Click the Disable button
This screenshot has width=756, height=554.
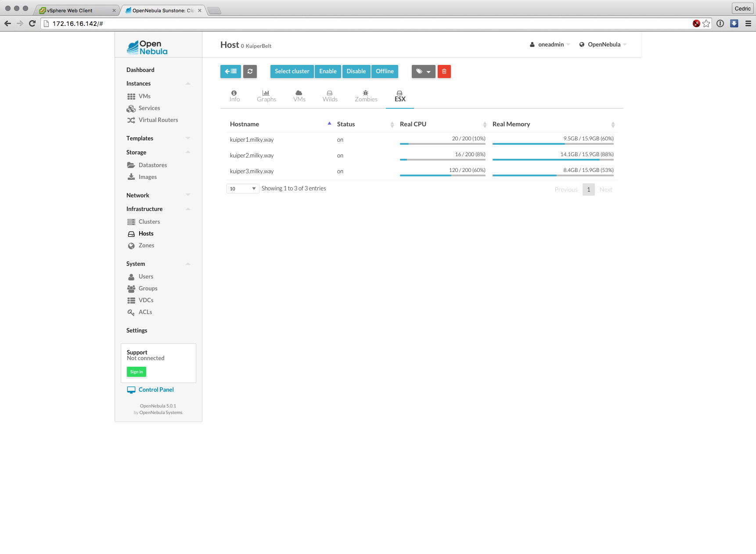(356, 71)
